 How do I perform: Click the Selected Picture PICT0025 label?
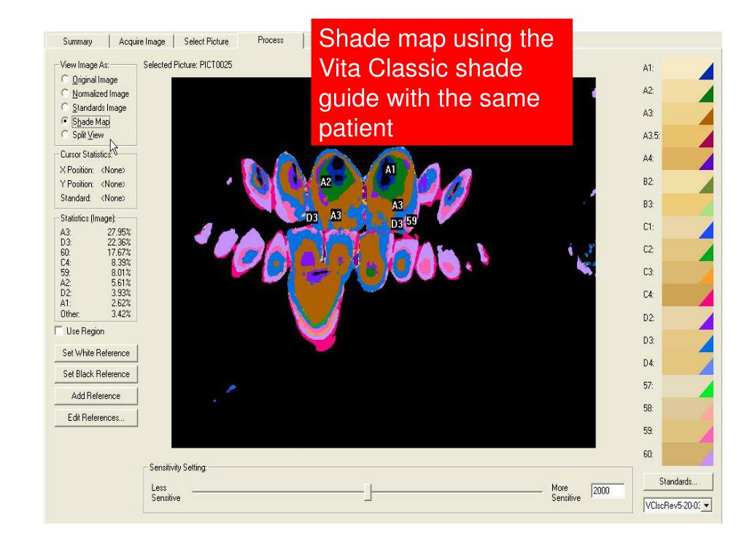187,65
